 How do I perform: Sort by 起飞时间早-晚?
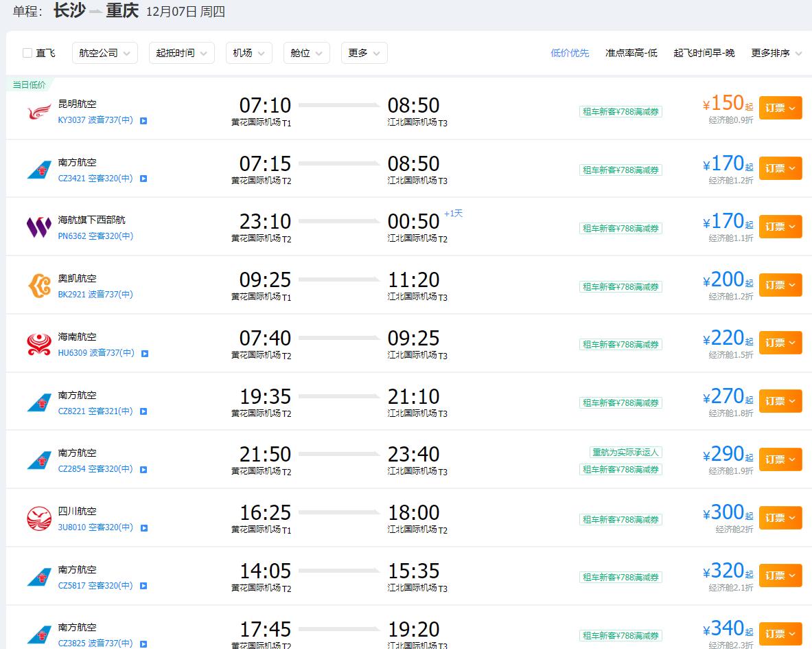coord(704,53)
